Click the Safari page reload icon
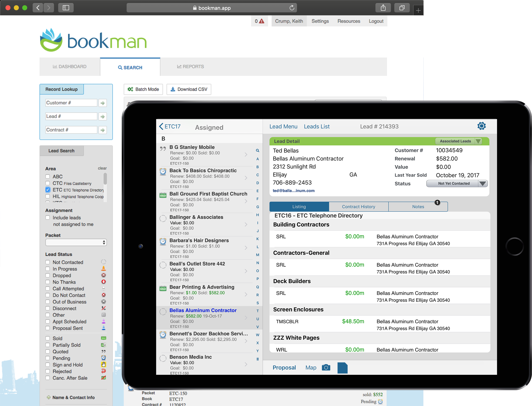 pos(292,8)
